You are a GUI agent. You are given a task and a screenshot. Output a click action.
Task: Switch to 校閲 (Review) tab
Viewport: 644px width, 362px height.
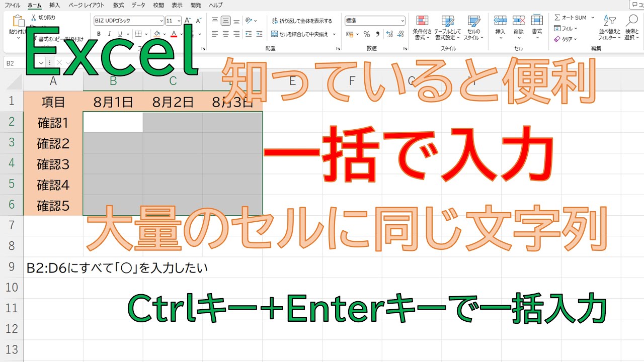click(x=158, y=5)
